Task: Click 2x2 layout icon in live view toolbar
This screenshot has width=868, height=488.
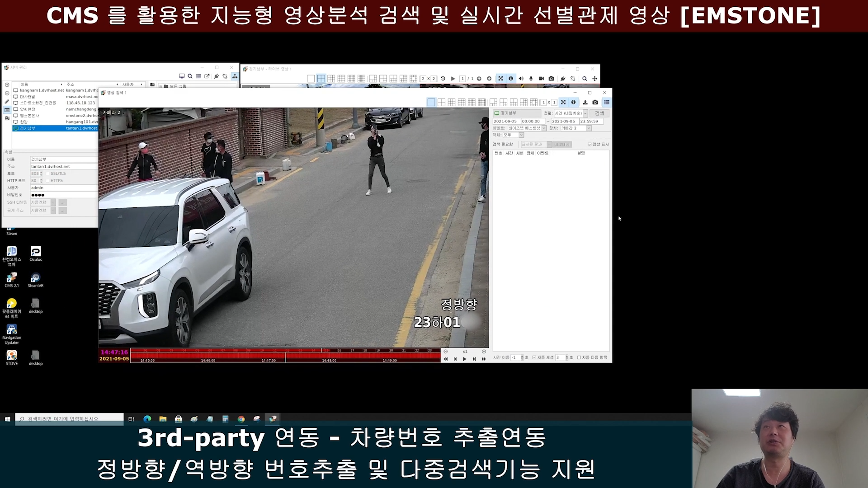Action: pos(321,79)
